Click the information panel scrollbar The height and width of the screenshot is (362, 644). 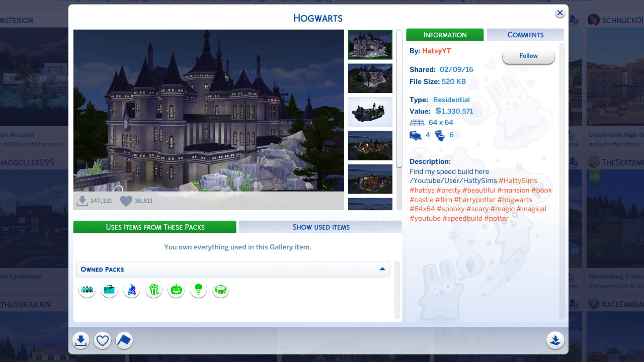click(x=562, y=181)
